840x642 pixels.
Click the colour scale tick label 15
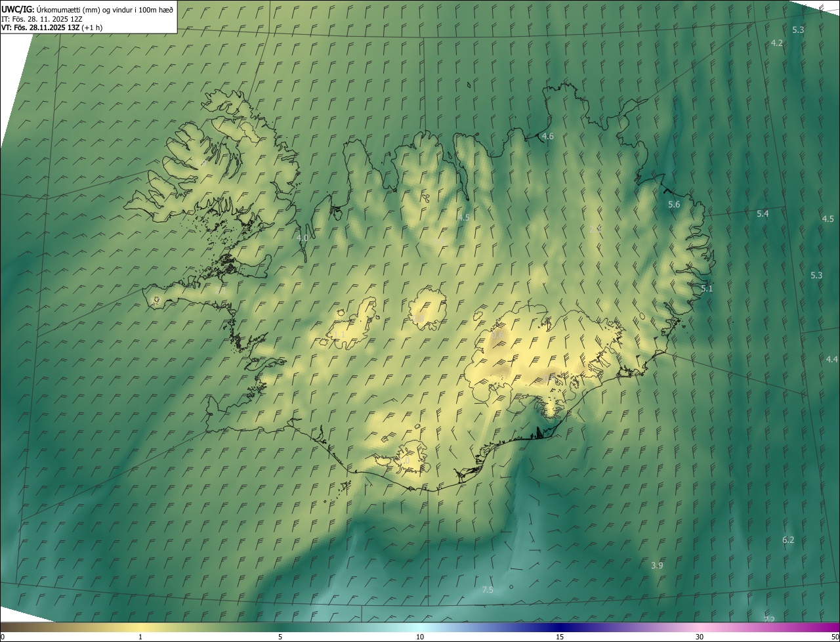560,637
